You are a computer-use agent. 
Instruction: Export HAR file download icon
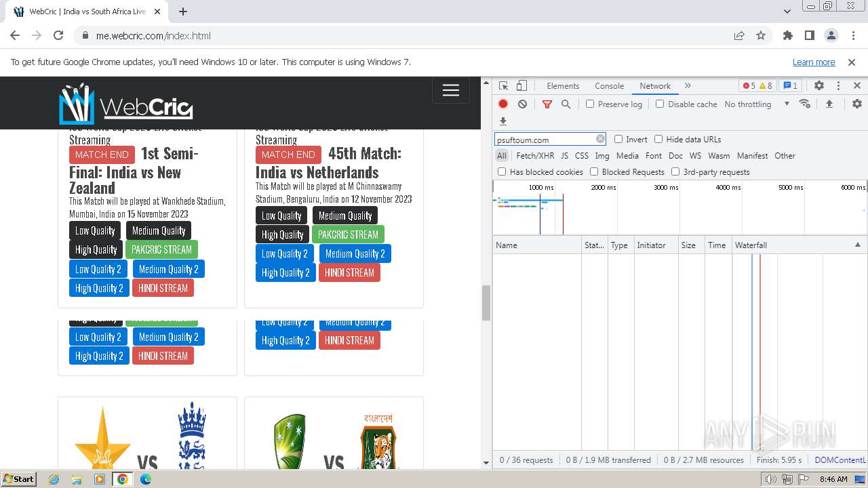[503, 121]
